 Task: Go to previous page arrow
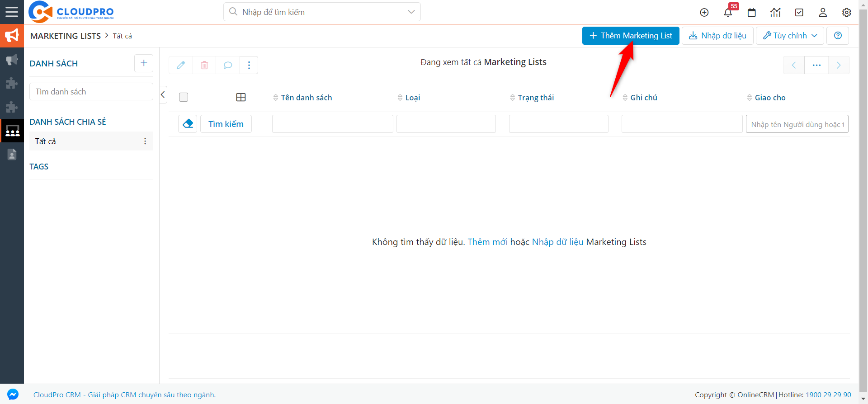click(794, 65)
